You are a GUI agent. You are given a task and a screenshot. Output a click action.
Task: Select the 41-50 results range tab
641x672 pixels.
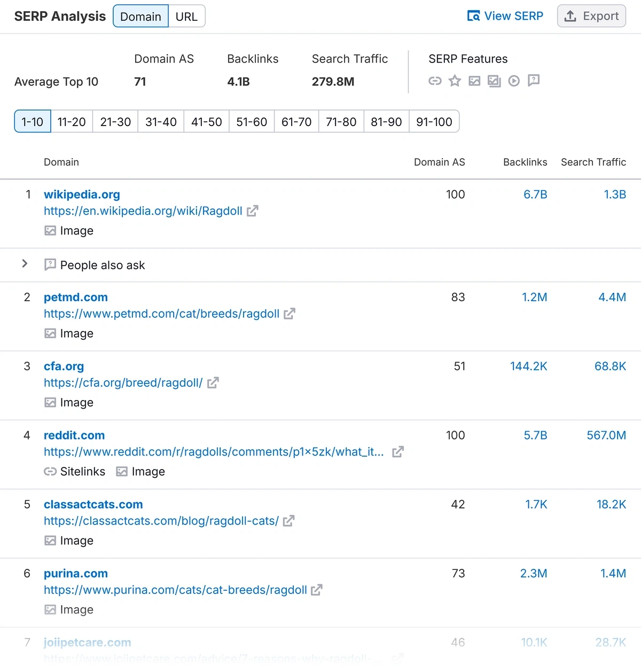point(207,122)
